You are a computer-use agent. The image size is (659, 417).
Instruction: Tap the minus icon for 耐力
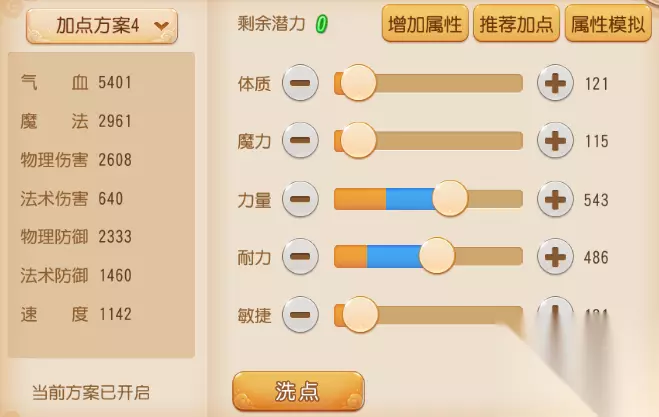[x=300, y=257]
